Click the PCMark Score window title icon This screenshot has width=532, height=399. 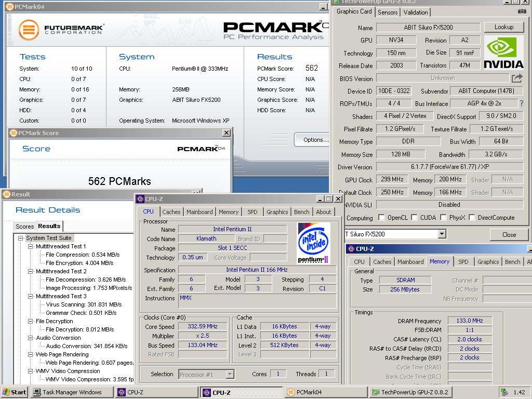point(14,133)
